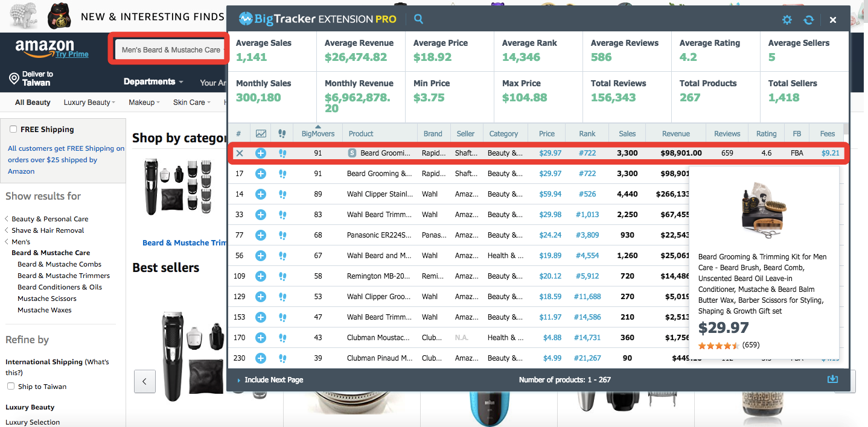Sort table by BigMovers column
The height and width of the screenshot is (427, 868).
click(x=318, y=134)
